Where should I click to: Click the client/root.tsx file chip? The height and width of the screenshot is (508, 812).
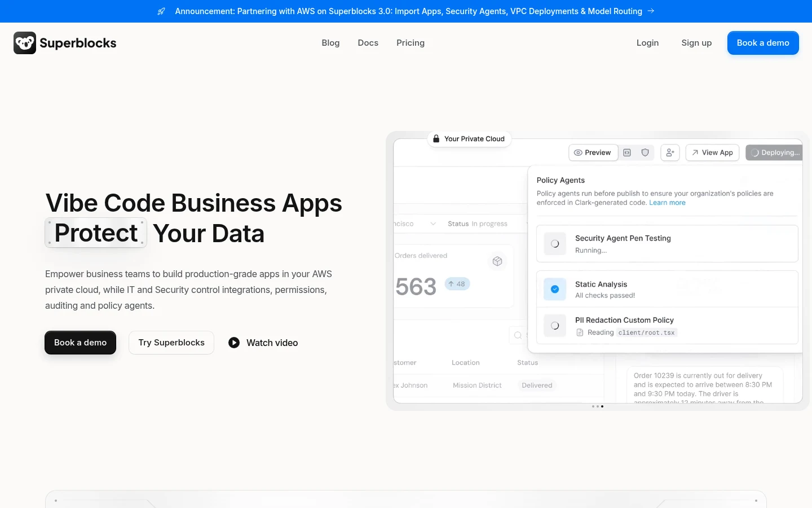click(646, 332)
